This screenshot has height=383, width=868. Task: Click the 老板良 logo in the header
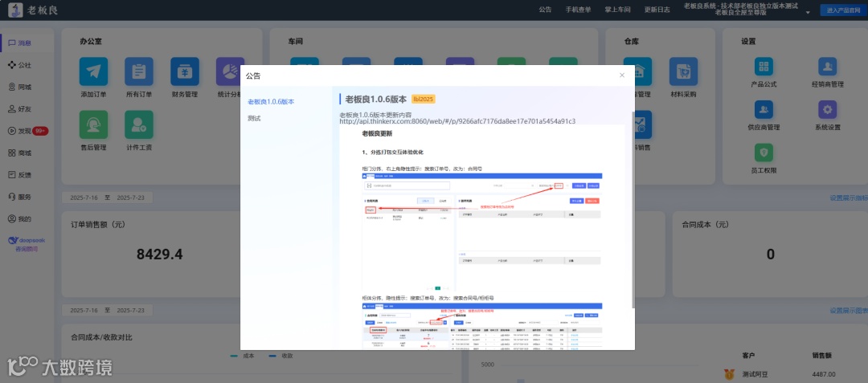[x=33, y=10]
